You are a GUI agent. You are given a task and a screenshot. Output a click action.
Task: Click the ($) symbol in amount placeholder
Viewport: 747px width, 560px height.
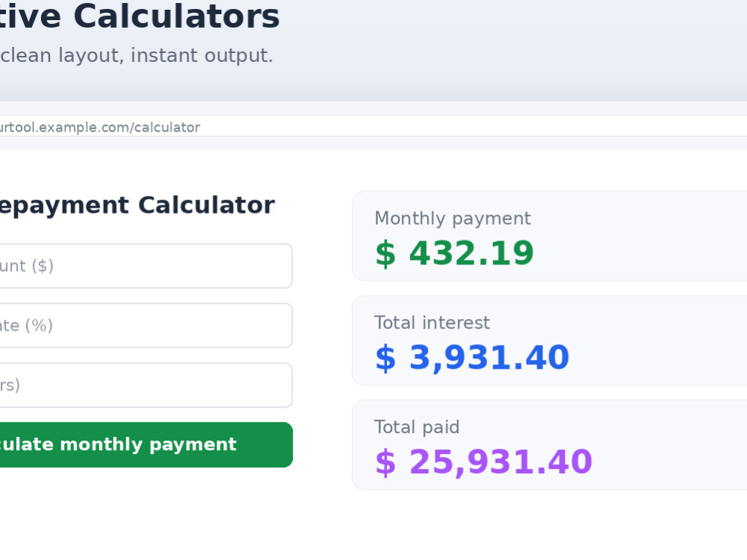tap(43, 266)
